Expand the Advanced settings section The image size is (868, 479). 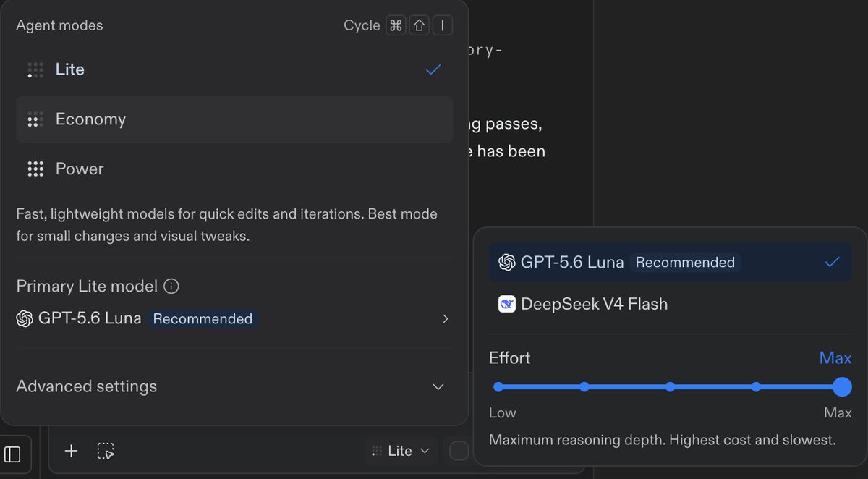231,386
